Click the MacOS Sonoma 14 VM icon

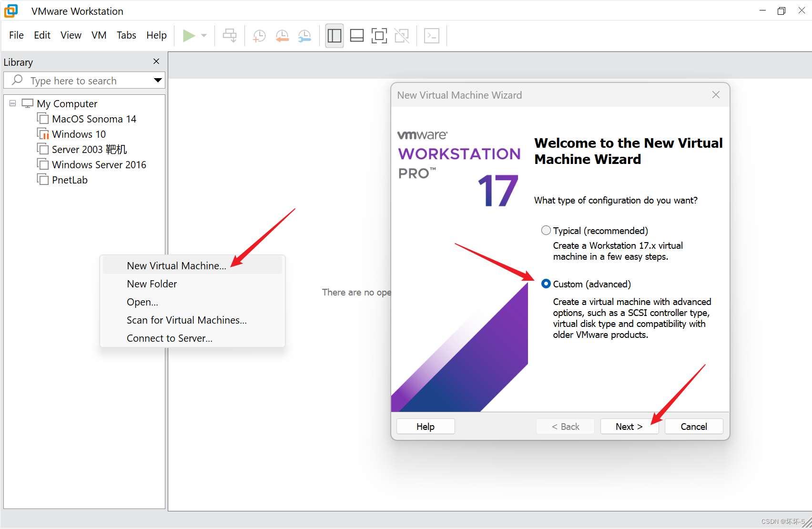click(x=43, y=118)
